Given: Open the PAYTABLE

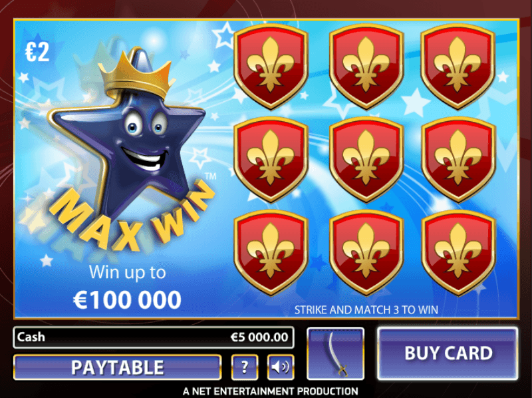Looking at the screenshot, I should (x=118, y=367).
